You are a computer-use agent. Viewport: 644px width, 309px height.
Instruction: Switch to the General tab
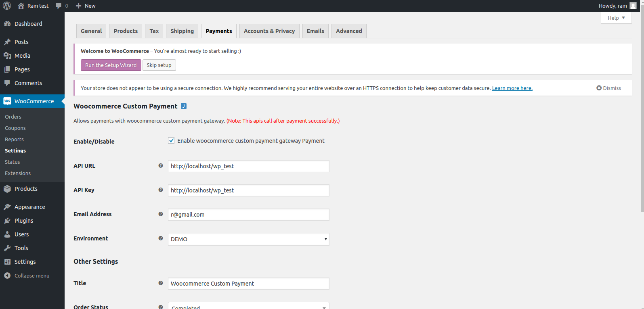pyautogui.click(x=91, y=31)
